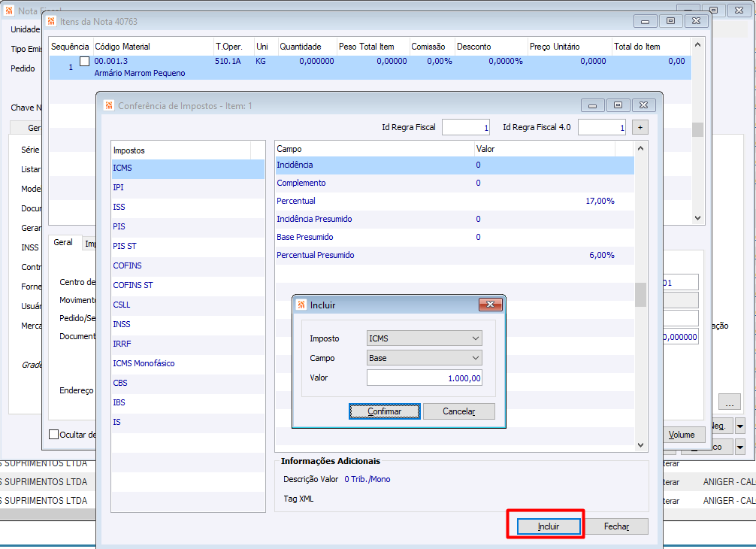Select the Percentual row with 17,00%
Image resolution: width=756 pixels, height=549 pixels.
point(455,201)
